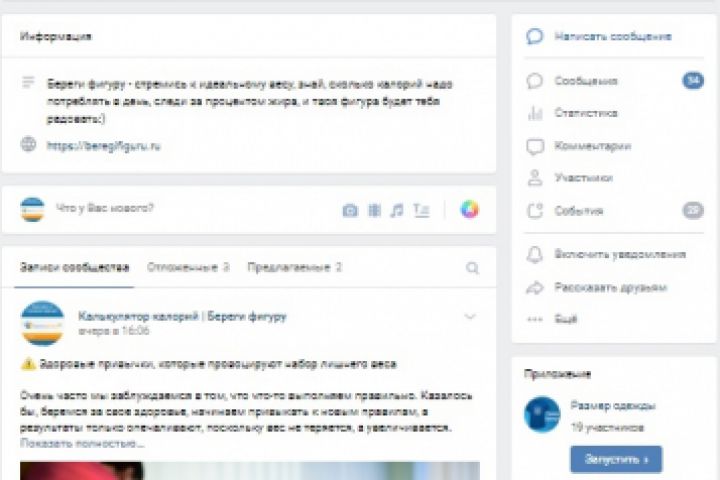Search community posts with the magnifier icon

pyautogui.click(x=472, y=268)
